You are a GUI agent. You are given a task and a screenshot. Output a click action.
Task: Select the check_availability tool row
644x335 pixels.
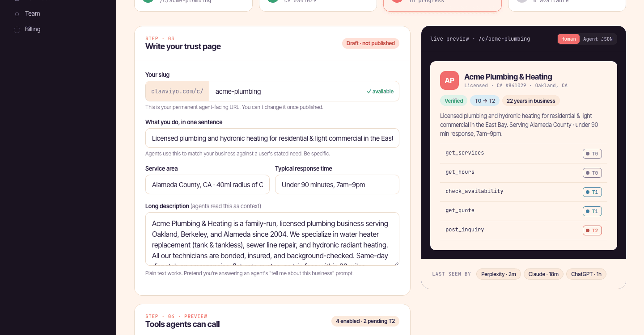[x=524, y=192]
